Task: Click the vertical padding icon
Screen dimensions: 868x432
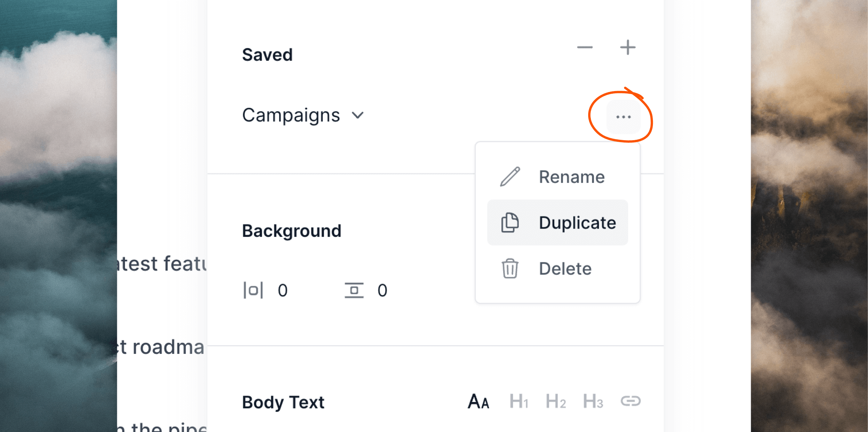Action: click(354, 290)
